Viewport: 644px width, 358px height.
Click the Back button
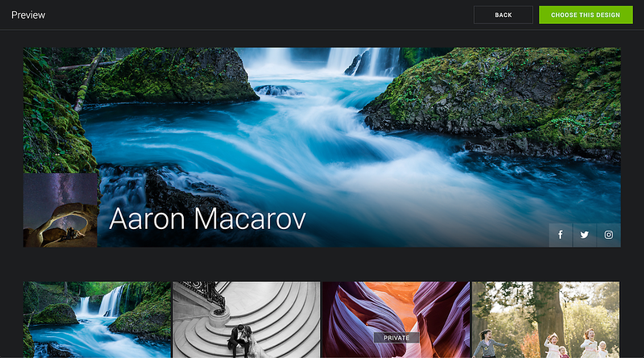(503, 15)
